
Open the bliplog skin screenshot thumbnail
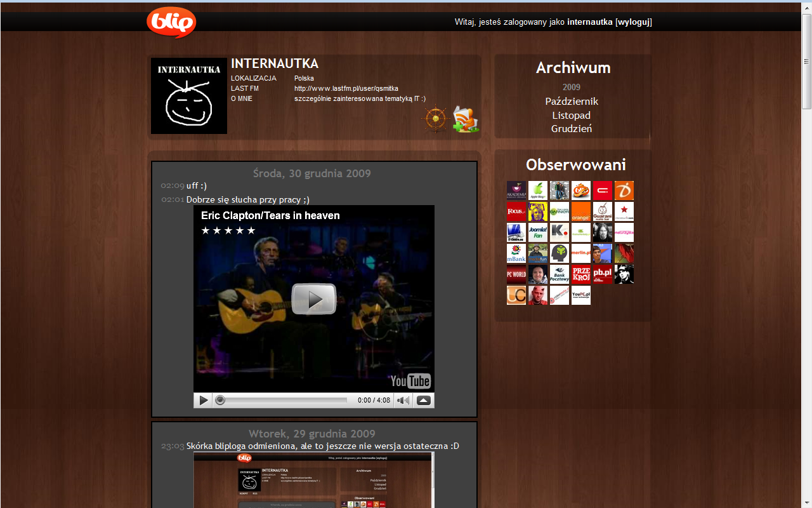314,480
